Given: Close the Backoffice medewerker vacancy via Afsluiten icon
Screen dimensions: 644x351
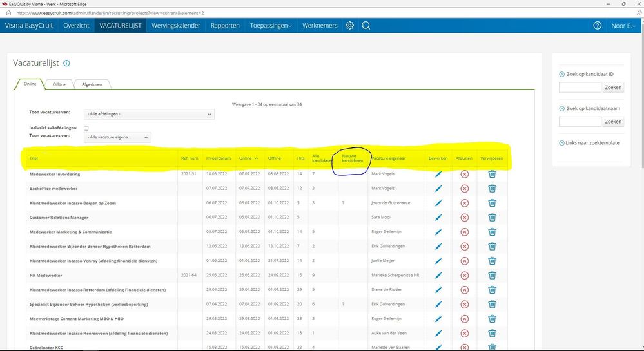Looking at the screenshot, I should pyautogui.click(x=465, y=189).
